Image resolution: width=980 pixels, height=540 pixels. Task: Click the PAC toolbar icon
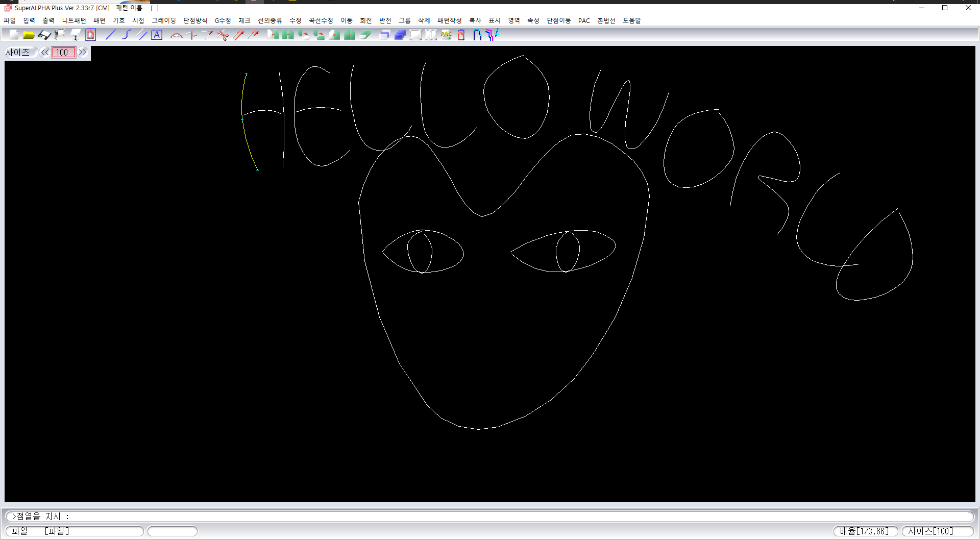coord(446,35)
